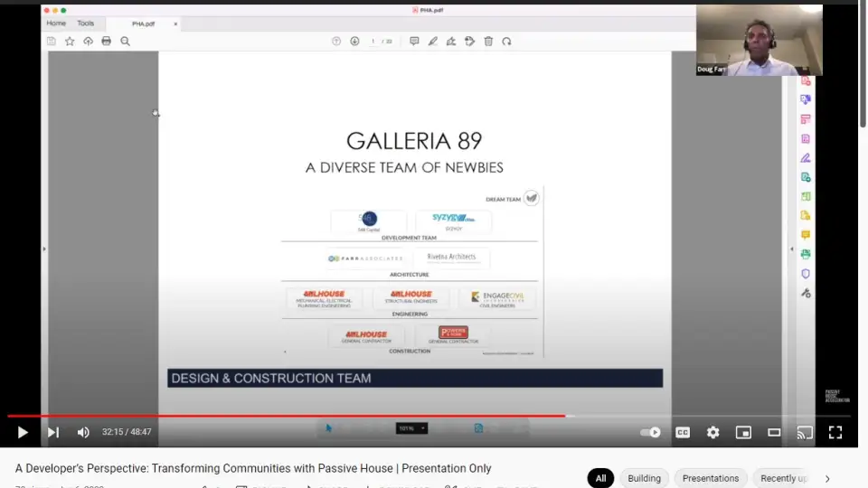Open the zoom percentage dropdown in the PDF
This screenshot has height=488, width=868.
pyautogui.click(x=411, y=428)
